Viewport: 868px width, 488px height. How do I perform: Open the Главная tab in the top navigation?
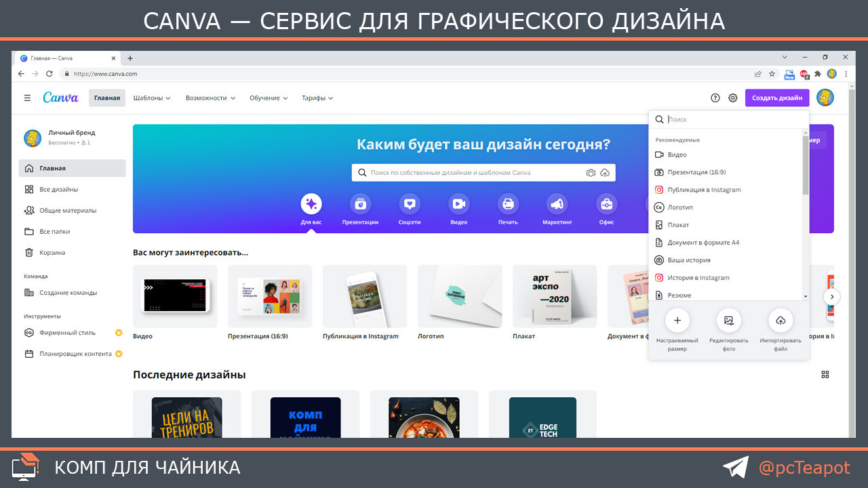[107, 98]
